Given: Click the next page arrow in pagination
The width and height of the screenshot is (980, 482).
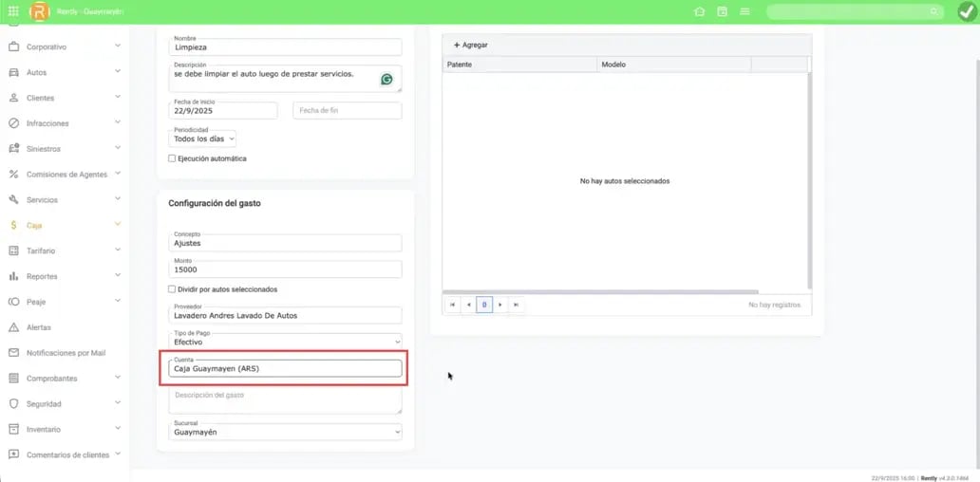Looking at the screenshot, I should (x=500, y=305).
